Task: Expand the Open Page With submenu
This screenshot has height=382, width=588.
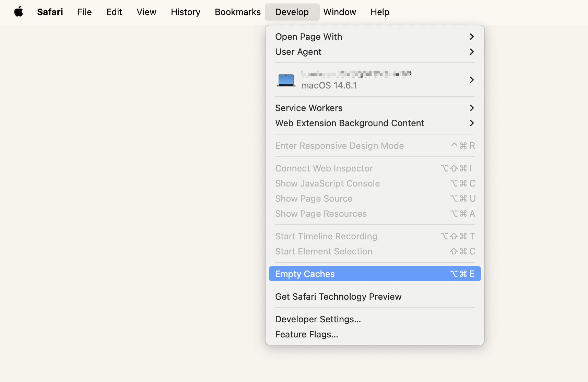Action: pyautogui.click(x=375, y=37)
